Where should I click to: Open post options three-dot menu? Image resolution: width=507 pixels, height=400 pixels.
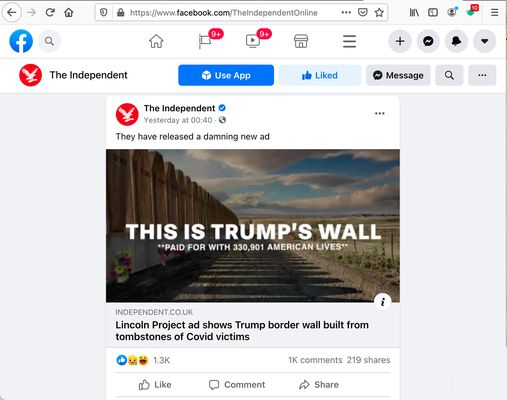[x=380, y=113]
